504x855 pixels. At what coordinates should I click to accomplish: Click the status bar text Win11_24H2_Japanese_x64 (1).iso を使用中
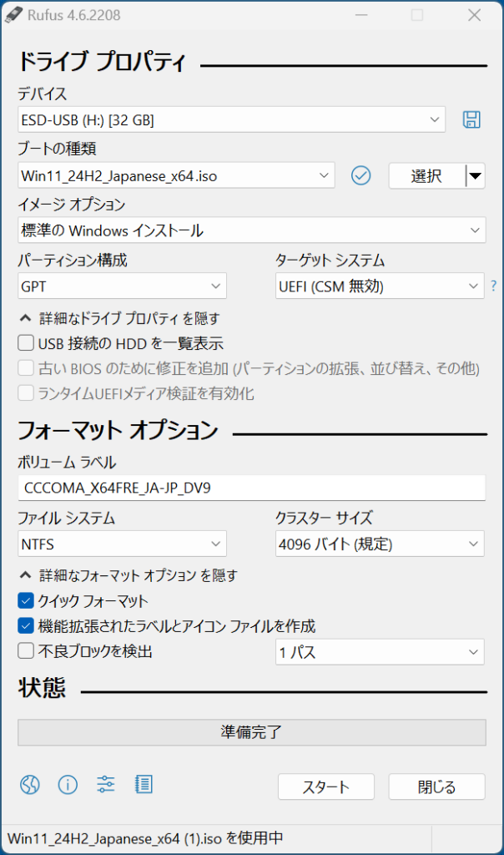[145, 838]
